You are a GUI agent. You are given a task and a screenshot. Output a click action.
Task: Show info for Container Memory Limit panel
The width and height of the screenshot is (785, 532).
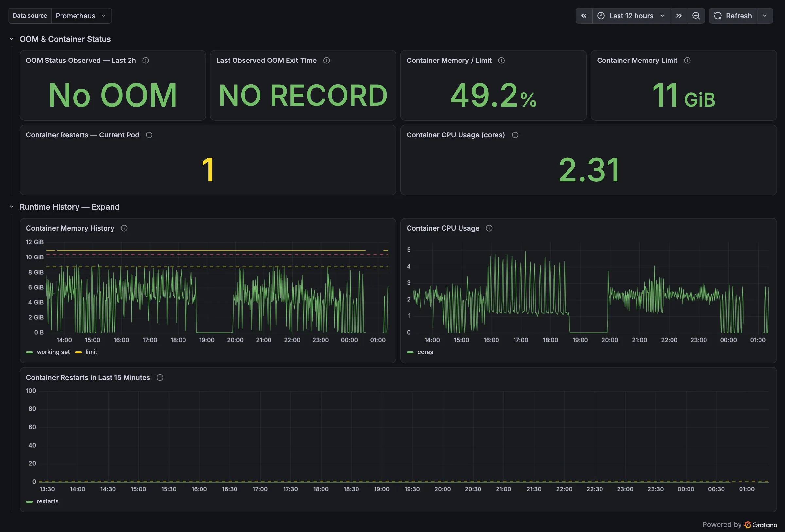point(687,61)
